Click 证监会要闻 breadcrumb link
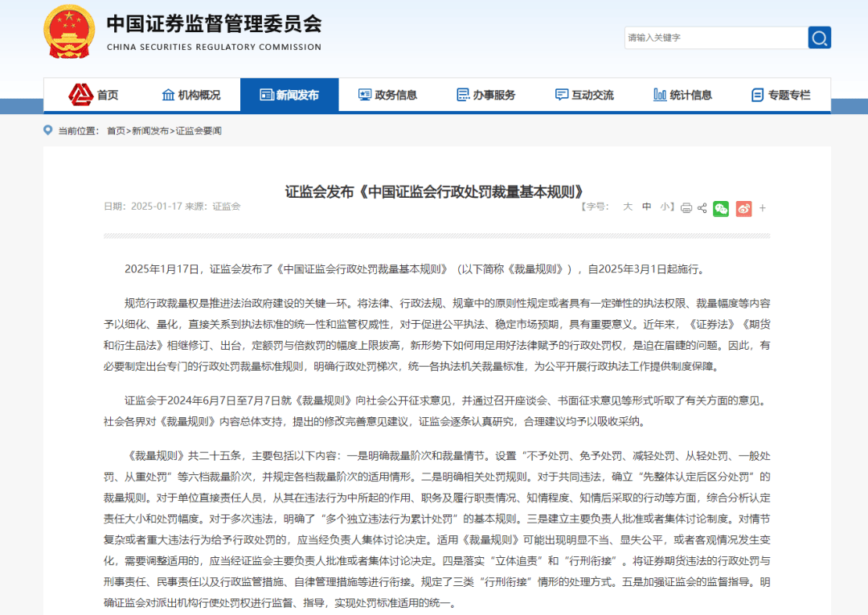Viewport: 868px width, 615px height. 199,130
